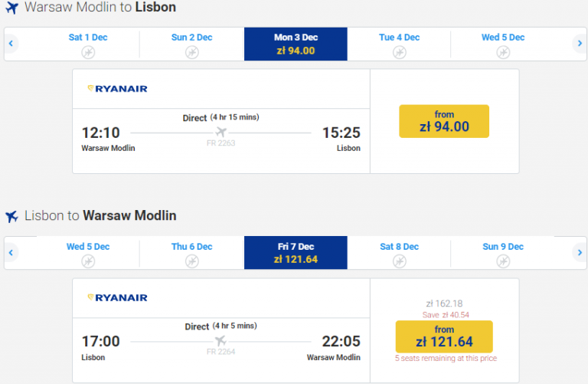Click the plane icon on the FR 2263 route line
Viewport: 588px width, 384px height.
point(221,132)
